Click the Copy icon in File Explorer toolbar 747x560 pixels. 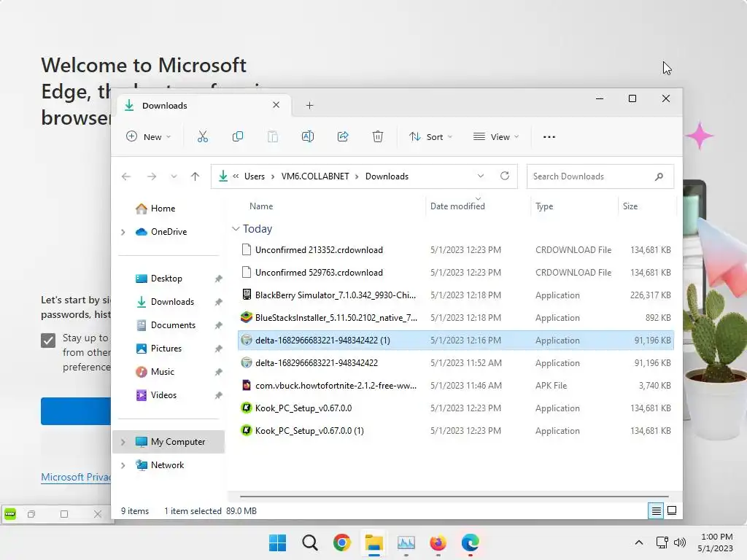pos(237,136)
